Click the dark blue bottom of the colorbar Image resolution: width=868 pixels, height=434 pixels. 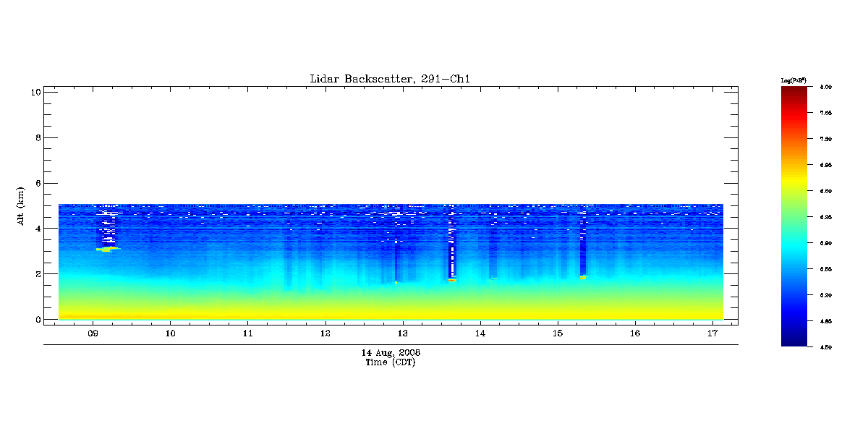pos(796,341)
